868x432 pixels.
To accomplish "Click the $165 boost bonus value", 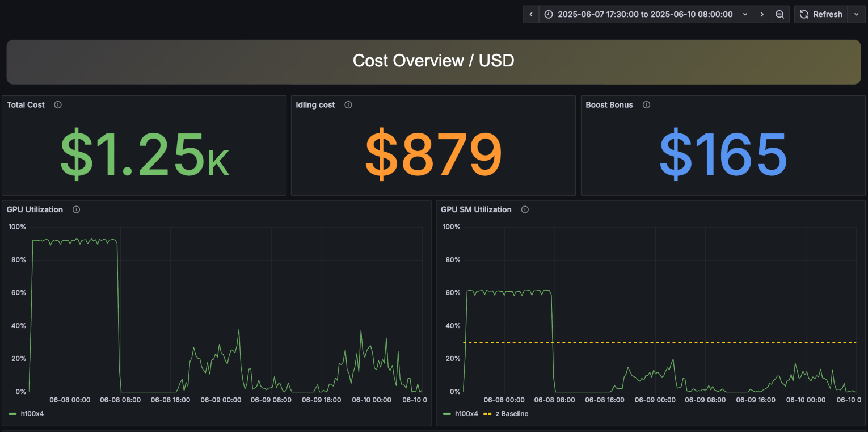I will click(723, 154).
